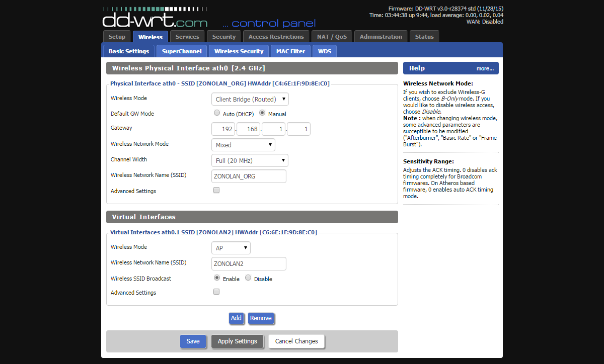Screen dimensions: 604x364
Task: Click the Add virtual interface button
Action: [x=236, y=318]
